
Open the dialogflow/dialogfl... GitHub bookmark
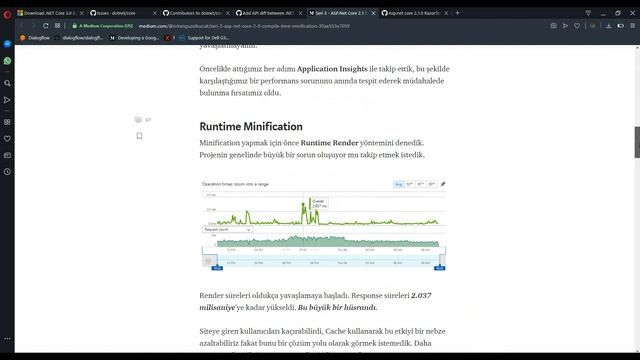pyautogui.click(x=79, y=38)
